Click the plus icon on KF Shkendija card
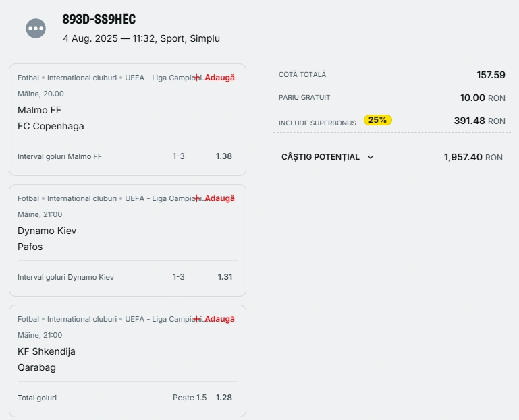519x420 pixels. (196, 319)
